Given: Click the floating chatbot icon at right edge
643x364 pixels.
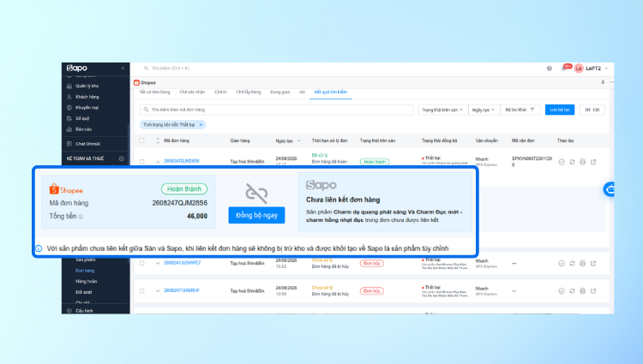Looking at the screenshot, I should (x=609, y=189).
